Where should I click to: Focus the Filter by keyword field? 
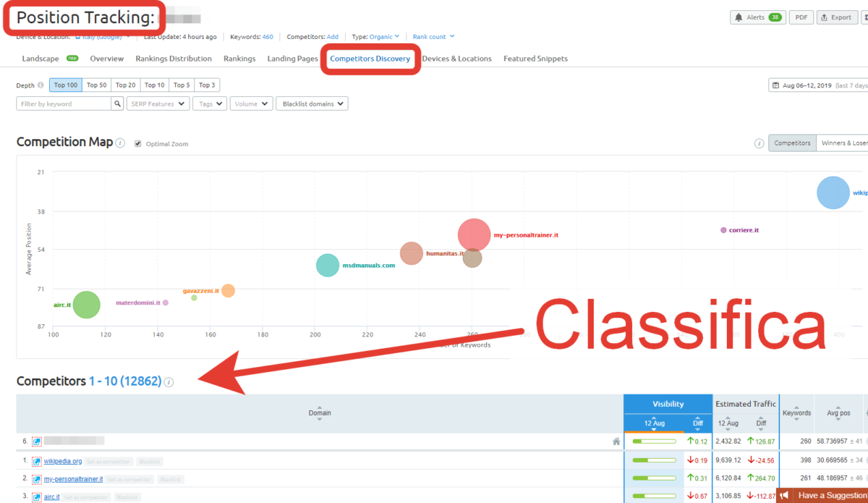pyautogui.click(x=64, y=103)
